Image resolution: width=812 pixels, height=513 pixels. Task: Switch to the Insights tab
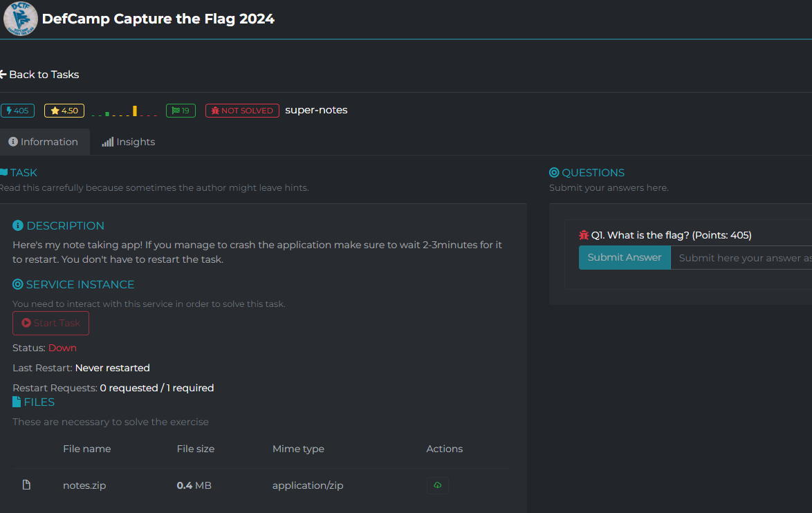[x=129, y=142]
